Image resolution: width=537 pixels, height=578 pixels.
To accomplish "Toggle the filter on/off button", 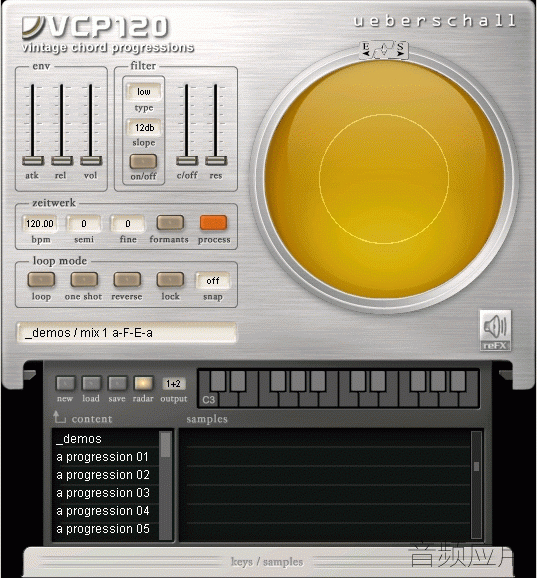I will point(143,161).
